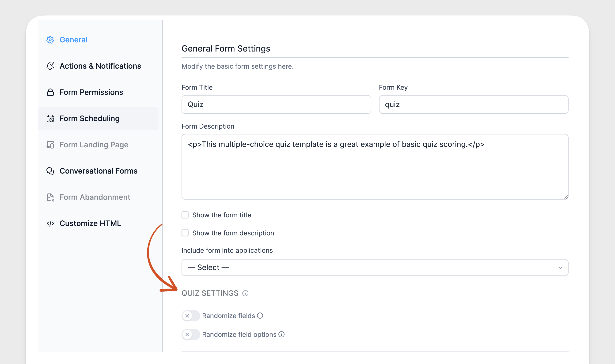Click the QUIZ SETTINGS heading text
The height and width of the screenshot is (364, 615).
tap(210, 293)
